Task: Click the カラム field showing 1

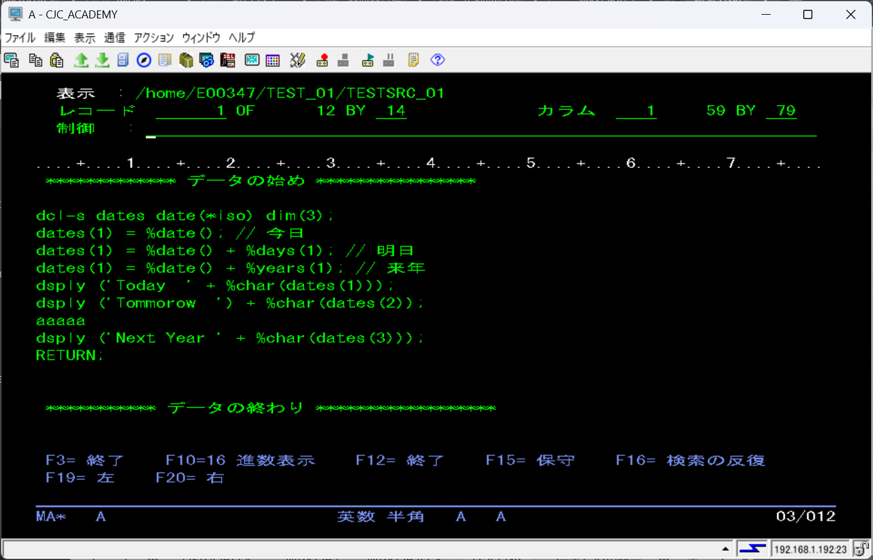Action: [x=636, y=111]
